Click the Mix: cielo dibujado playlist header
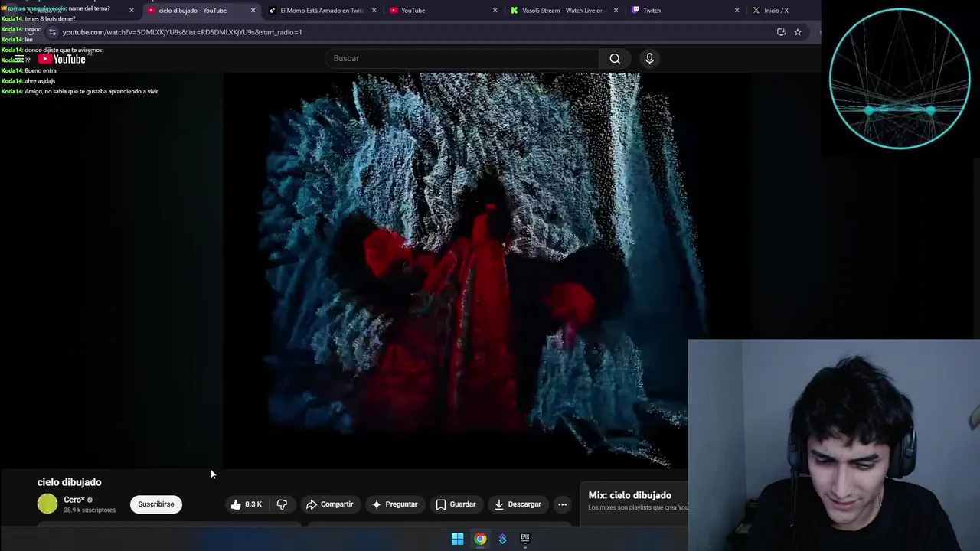 coord(629,495)
